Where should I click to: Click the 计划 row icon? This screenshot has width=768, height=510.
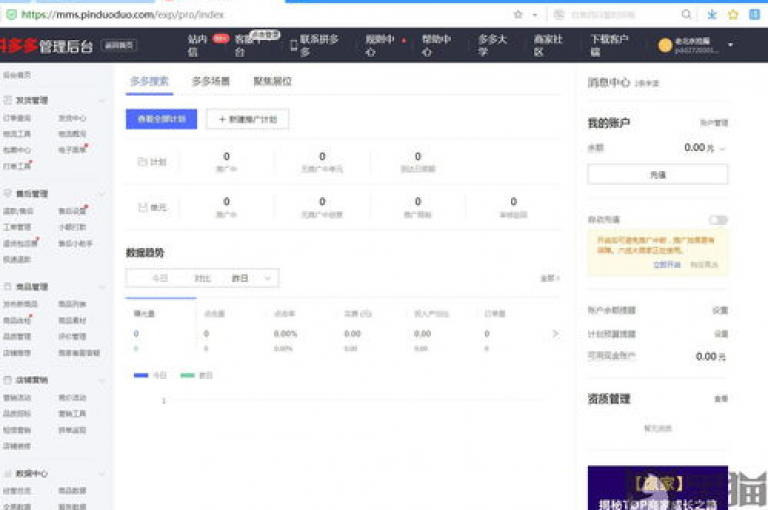click(142, 162)
